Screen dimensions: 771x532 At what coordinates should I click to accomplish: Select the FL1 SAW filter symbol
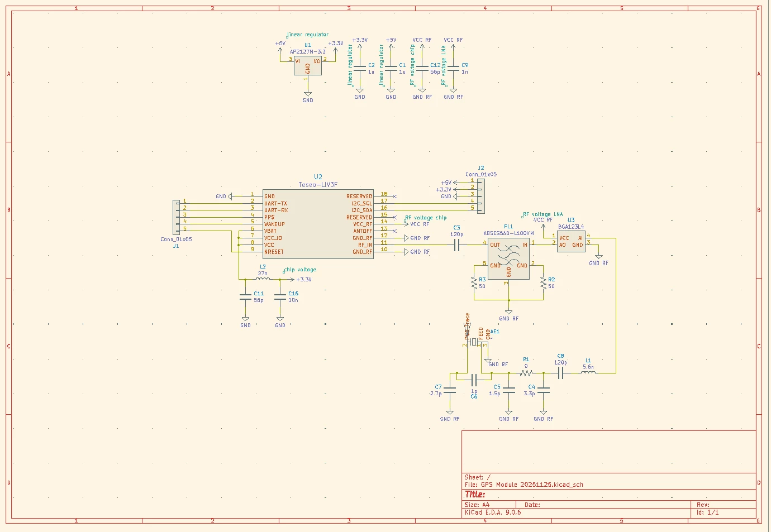coord(508,258)
